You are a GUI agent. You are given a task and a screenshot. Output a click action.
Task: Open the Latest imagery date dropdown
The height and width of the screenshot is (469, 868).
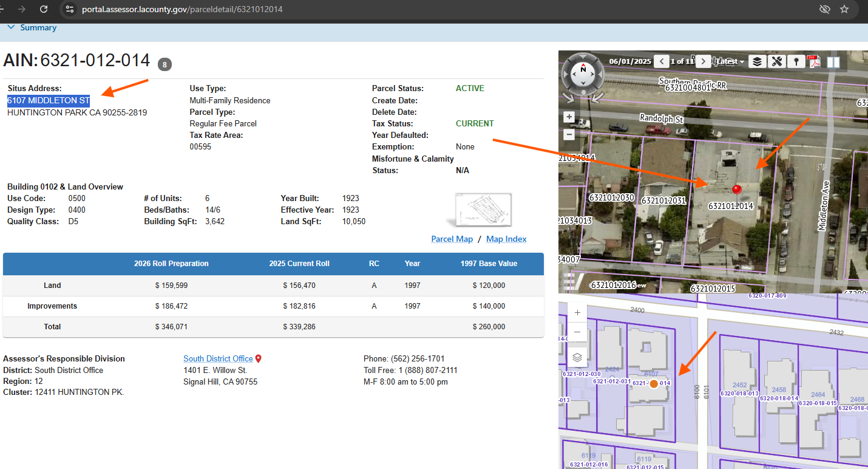click(730, 61)
